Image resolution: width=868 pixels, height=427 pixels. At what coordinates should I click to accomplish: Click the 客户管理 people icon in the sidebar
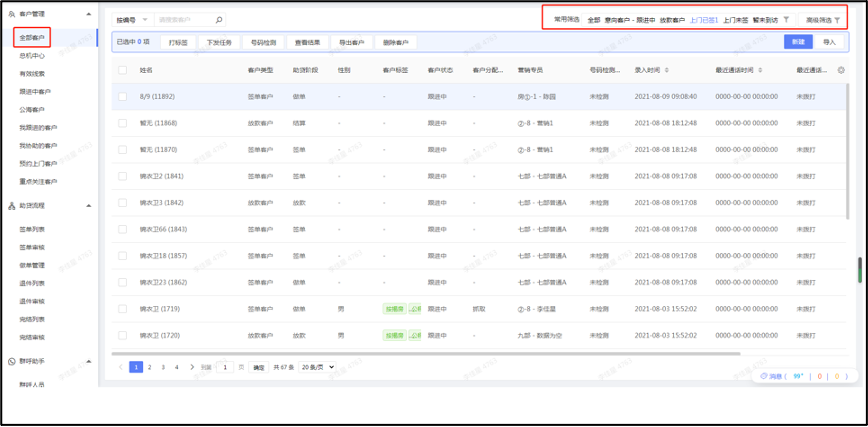point(12,14)
